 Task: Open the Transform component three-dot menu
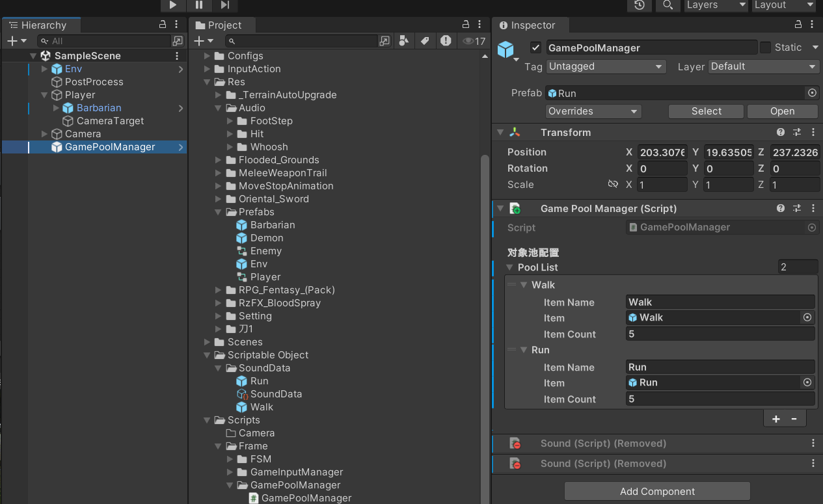point(813,133)
